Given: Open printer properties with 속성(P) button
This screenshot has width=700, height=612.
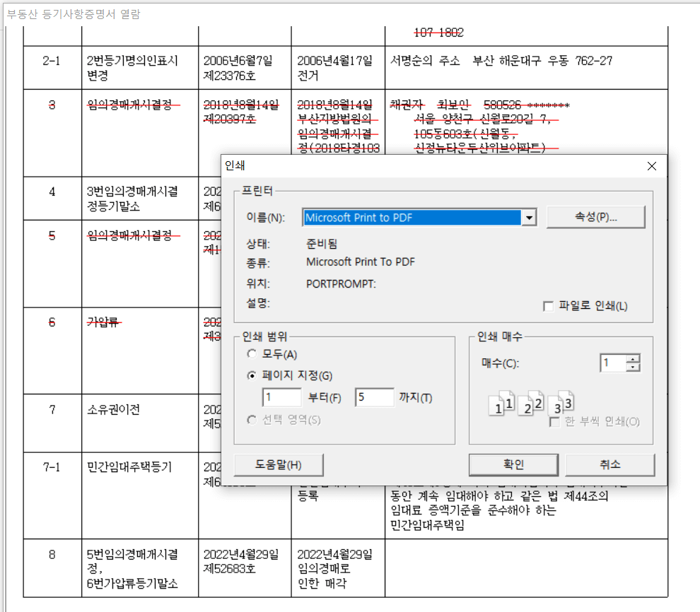Looking at the screenshot, I should (x=595, y=217).
